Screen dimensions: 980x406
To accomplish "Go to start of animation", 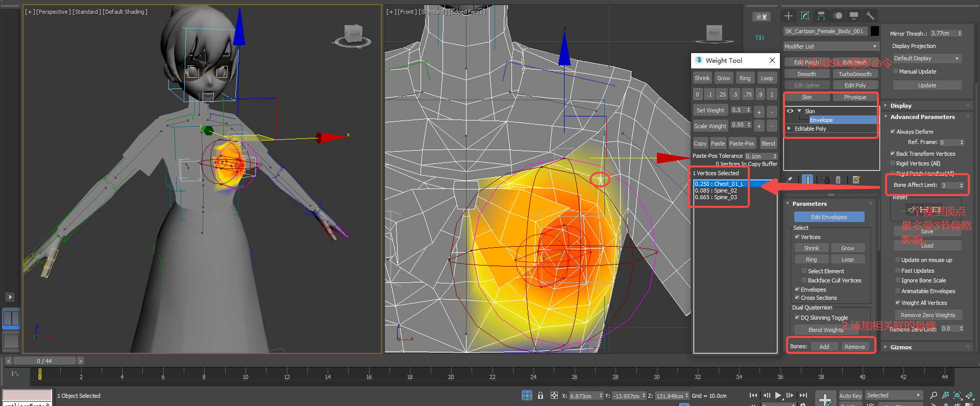I will 753,395.
